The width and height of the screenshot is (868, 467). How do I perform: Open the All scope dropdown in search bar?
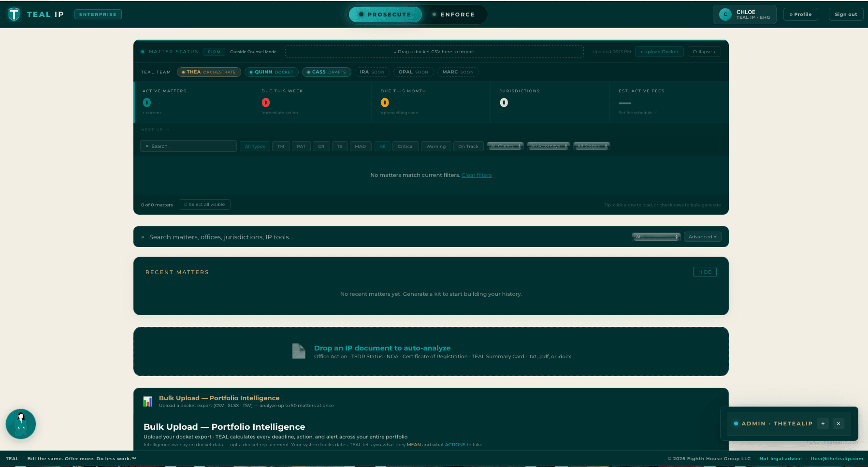pos(656,237)
